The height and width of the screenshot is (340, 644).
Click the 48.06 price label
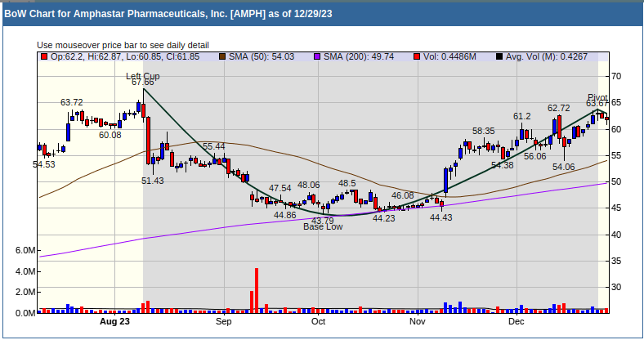[308, 186]
